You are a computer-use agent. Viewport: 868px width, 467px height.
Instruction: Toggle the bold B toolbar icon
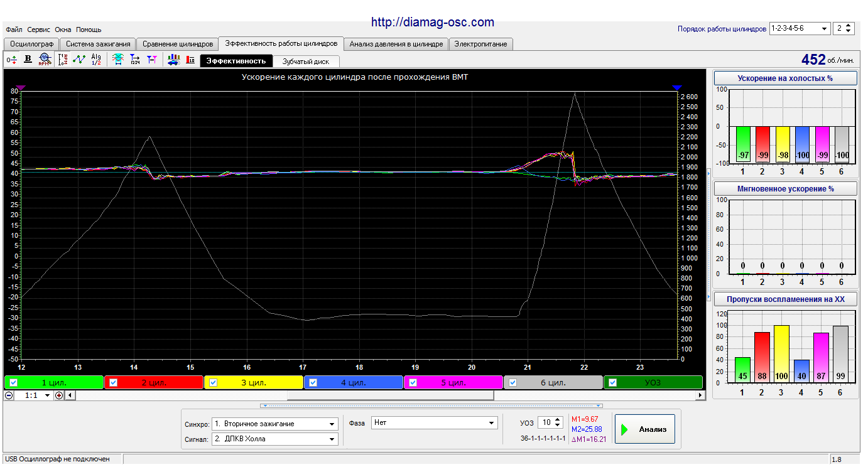[x=28, y=60]
